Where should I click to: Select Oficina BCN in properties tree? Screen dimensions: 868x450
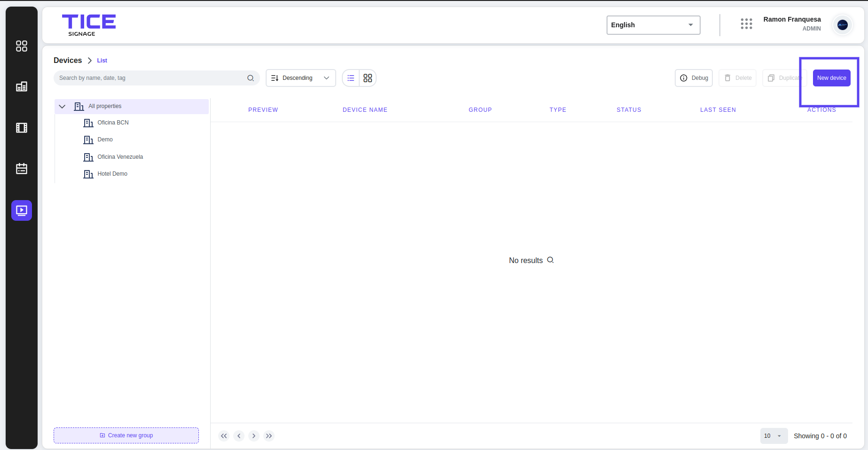[x=113, y=123]
